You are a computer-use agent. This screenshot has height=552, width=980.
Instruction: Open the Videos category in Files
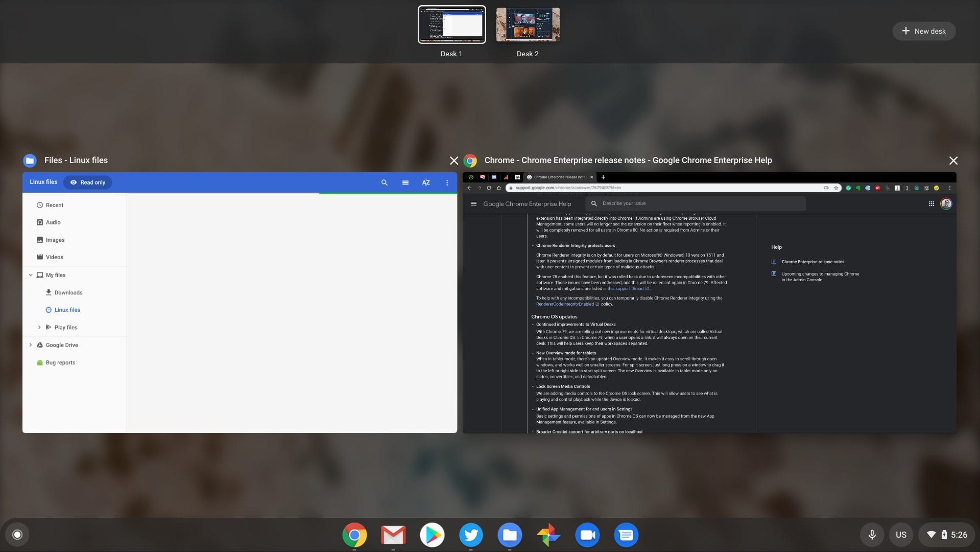pos(75,257)
